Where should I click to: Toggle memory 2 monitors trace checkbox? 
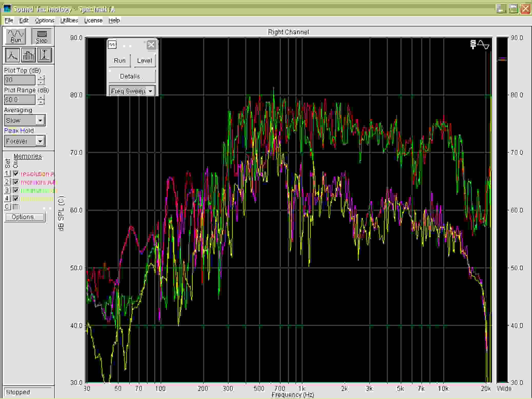pyautogui.click(x=16, y=182)
